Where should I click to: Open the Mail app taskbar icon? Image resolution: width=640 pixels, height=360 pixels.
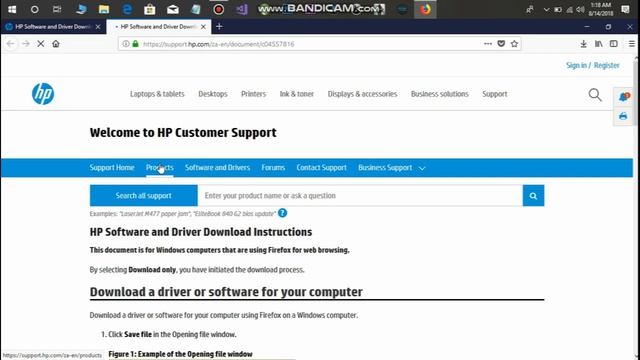[173, 9]
